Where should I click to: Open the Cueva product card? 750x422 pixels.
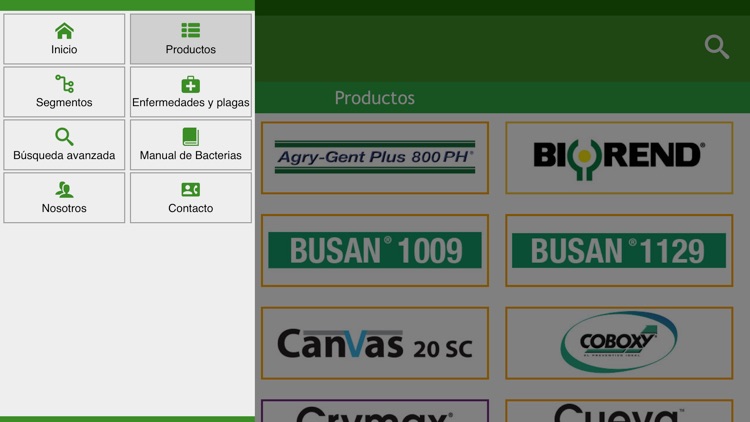(x=619, y=411)
